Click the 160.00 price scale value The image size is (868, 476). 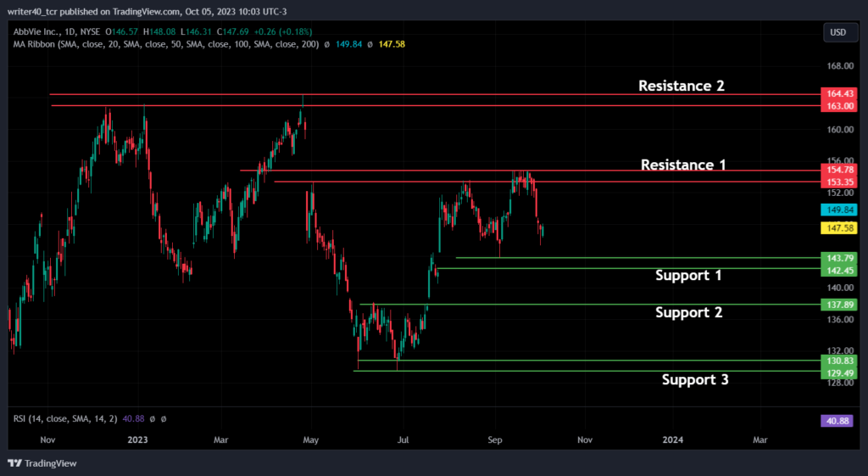click(x=840, y=130)
